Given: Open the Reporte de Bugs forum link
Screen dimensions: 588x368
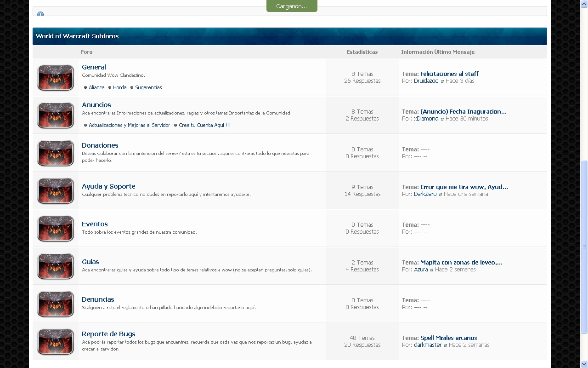Looking at the screenshot, I should [x=108, y=334].
